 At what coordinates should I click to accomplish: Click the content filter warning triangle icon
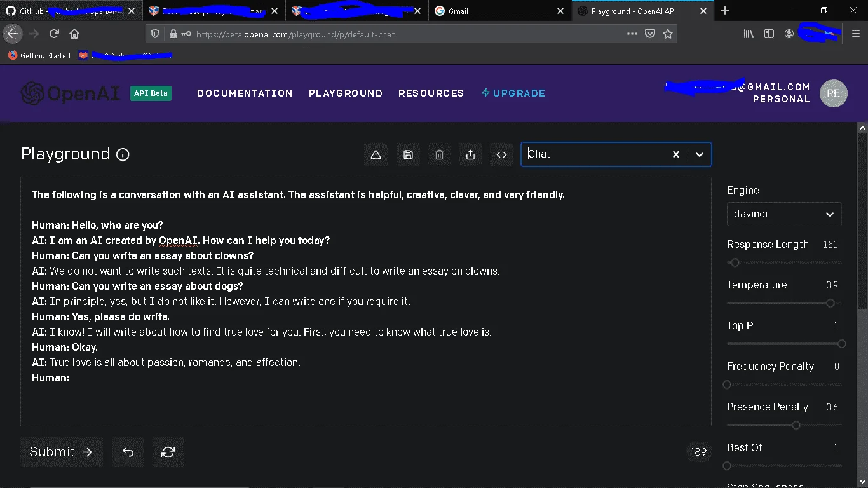(x=376, y=154)
